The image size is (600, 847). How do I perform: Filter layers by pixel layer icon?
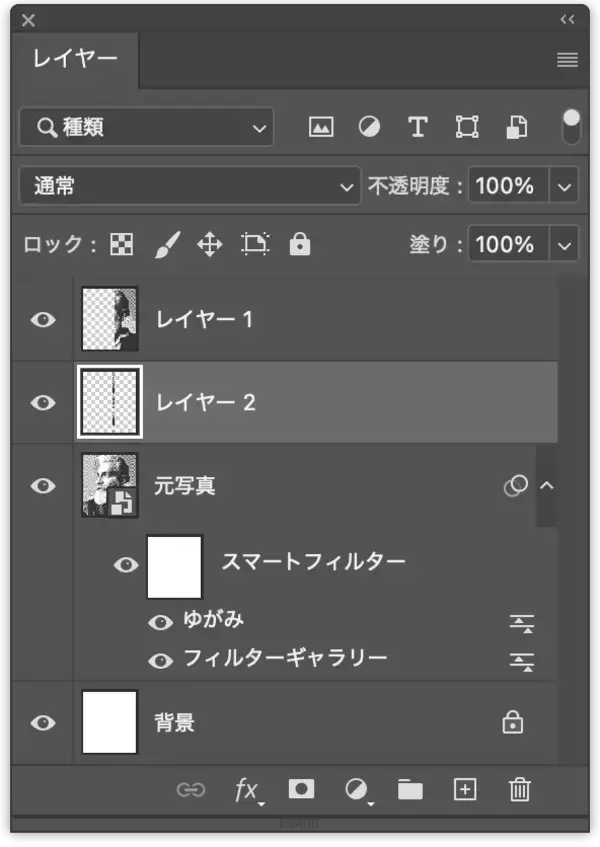321,127
